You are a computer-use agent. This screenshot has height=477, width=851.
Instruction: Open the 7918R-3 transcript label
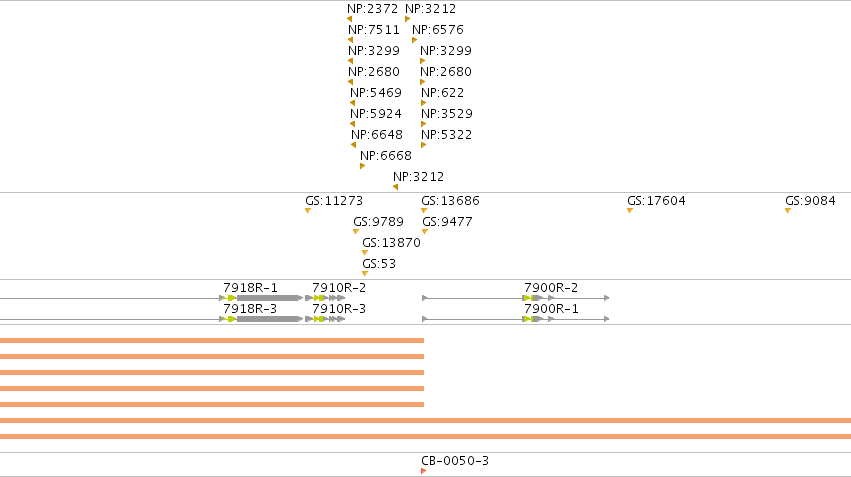[250, 309]
